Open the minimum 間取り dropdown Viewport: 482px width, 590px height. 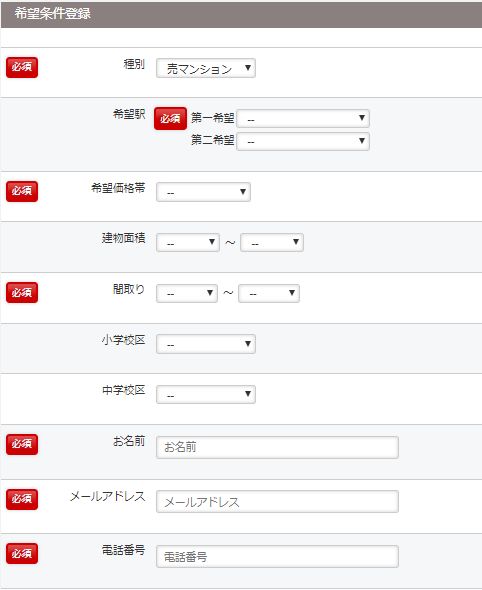click(x=187, y=293)
